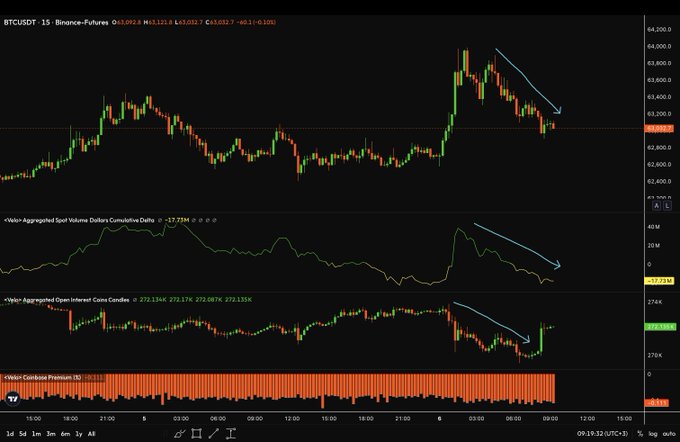The image size is (680, 442).
Task: Click the BTCUSDT · 15 · Binance-Futures symbol title
Action: [56, 22]
